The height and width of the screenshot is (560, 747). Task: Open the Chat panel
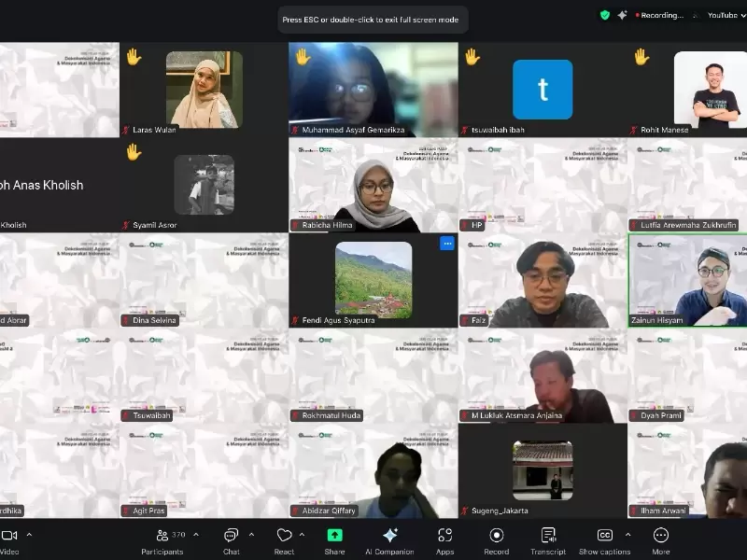click(x=231, y=541)
